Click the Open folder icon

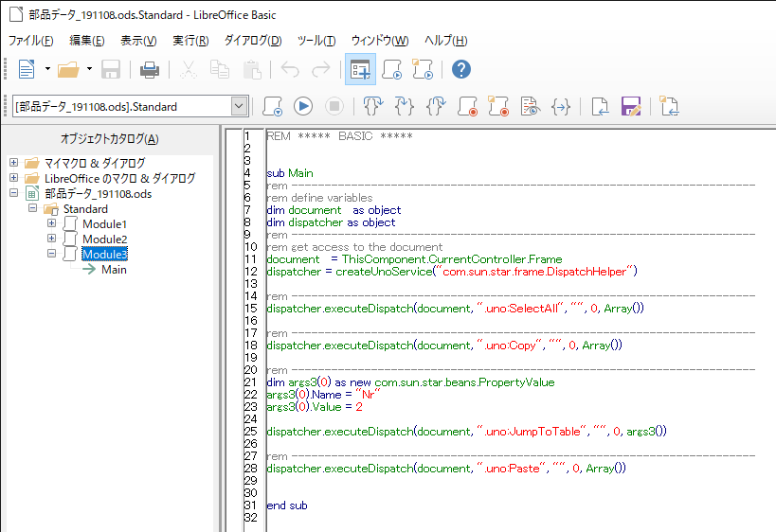click(68, 69)
